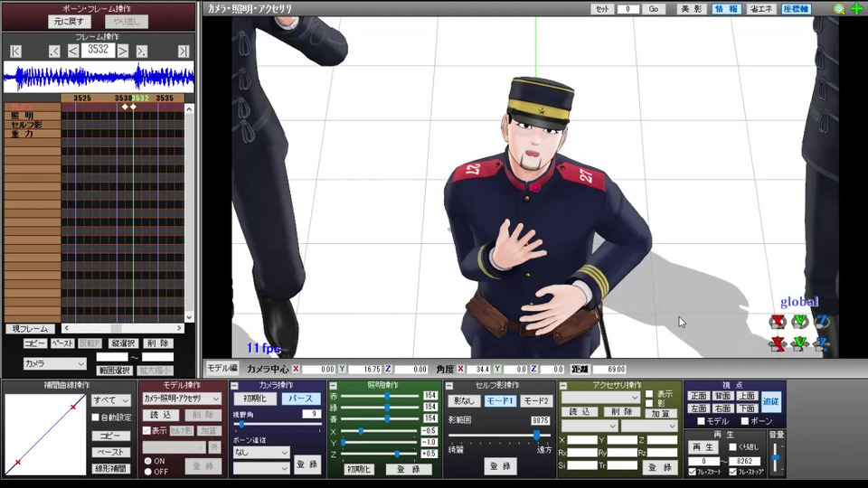The height and width of the screenshot is (488, 868).
Task: Click the timeline scrollbar up arrow
Action: (x=189, y=109)
